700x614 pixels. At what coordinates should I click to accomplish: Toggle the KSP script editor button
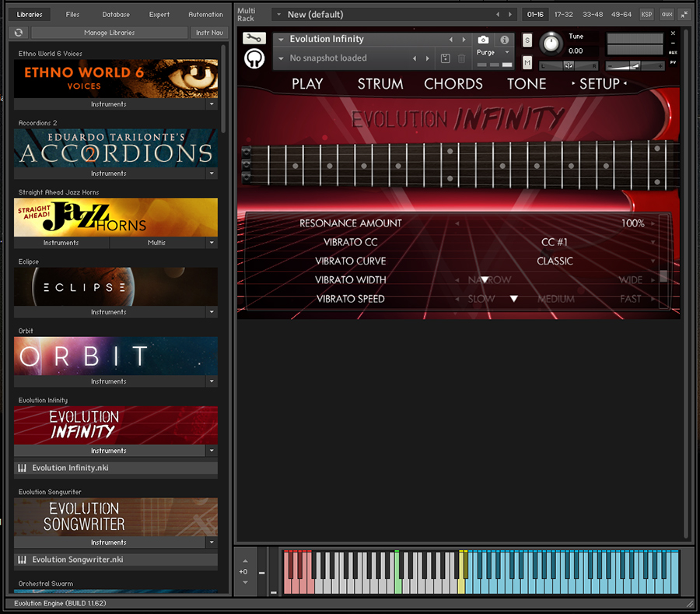[x=646, y=14]
